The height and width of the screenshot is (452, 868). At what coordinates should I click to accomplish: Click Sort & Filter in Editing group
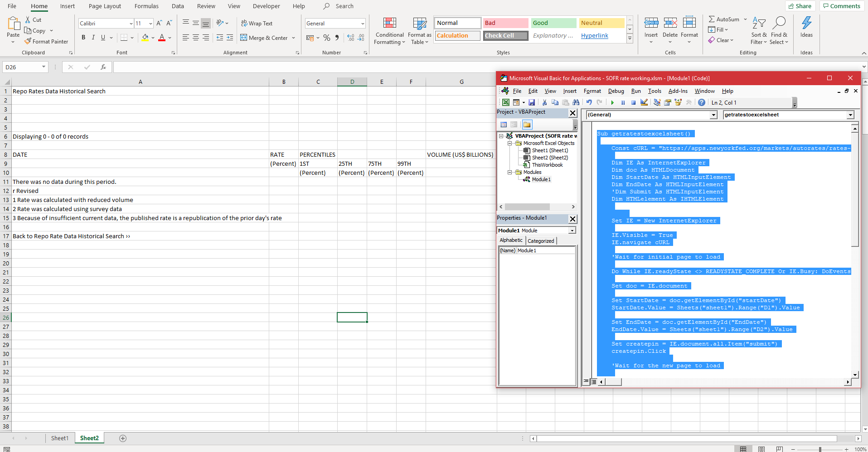pyautogui.click(x=759, y=31)
